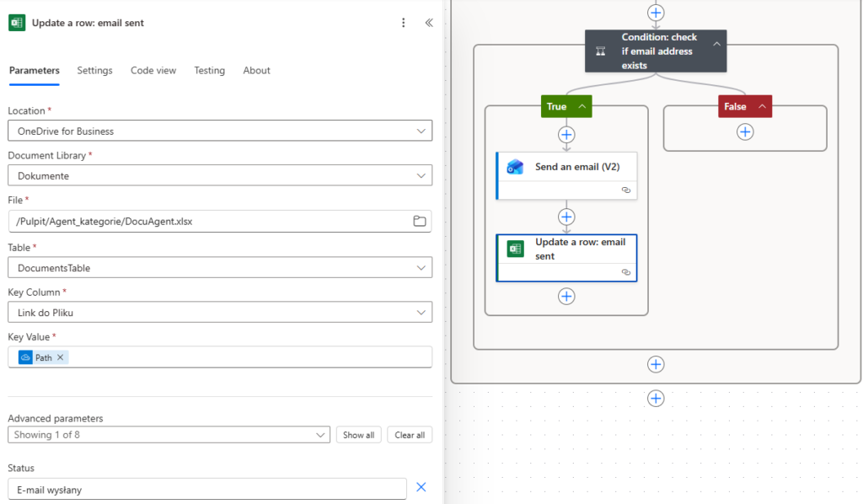The width and height of the screenshot is (863, 504).
Task: Open the Code view tab
Action: pos(153,71)
